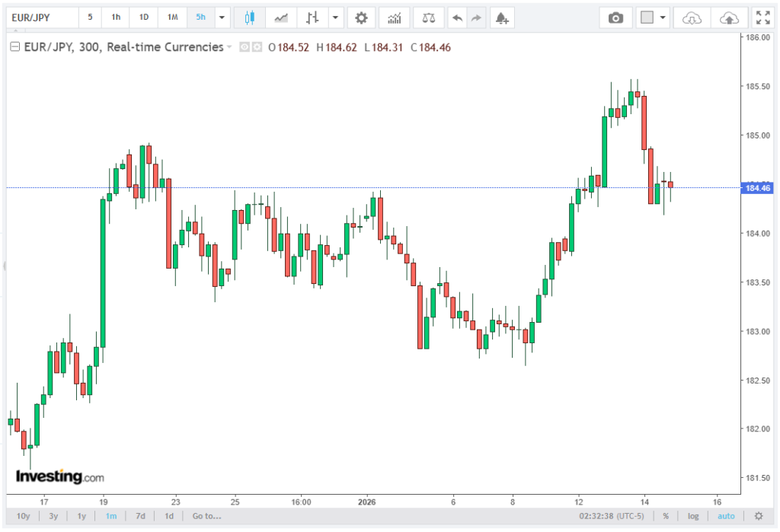This screenshot has width=780, height=532.
Task: Click the compare symbols scale icon
Action: point(429,18)
